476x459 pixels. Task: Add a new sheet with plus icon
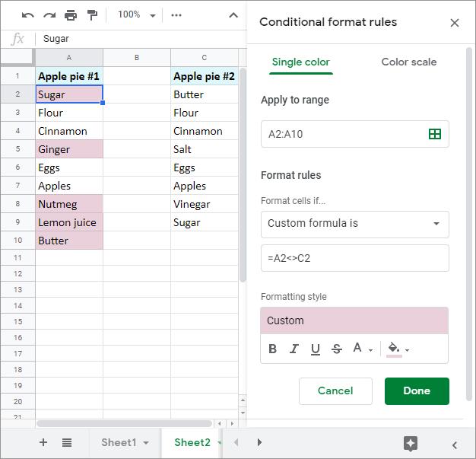click(43, 442)
